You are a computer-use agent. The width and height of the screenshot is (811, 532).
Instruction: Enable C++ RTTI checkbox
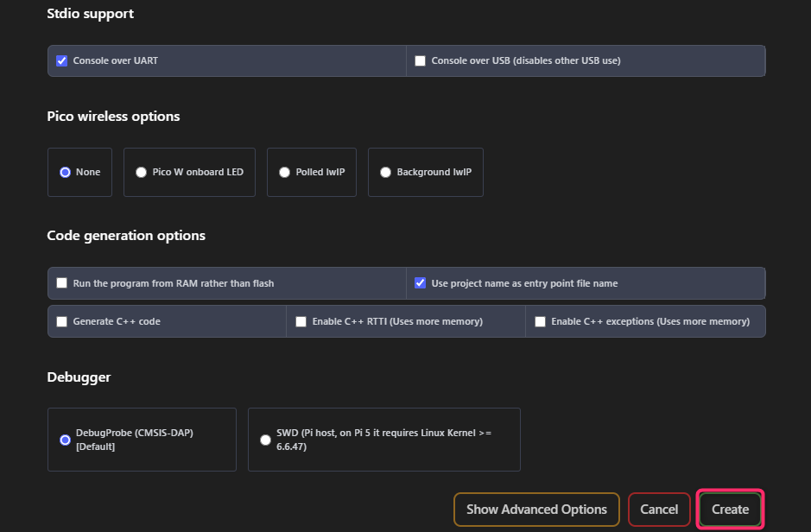click(x=301, y=321)
